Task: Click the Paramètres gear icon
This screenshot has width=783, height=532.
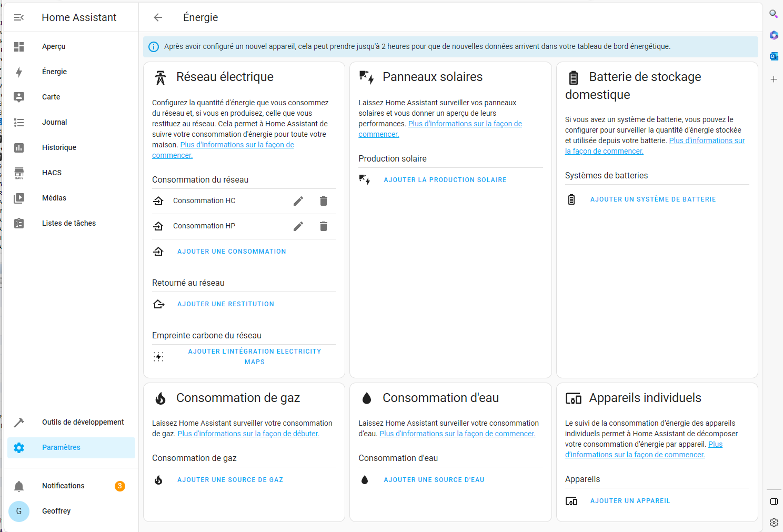Action: point(19,448)
